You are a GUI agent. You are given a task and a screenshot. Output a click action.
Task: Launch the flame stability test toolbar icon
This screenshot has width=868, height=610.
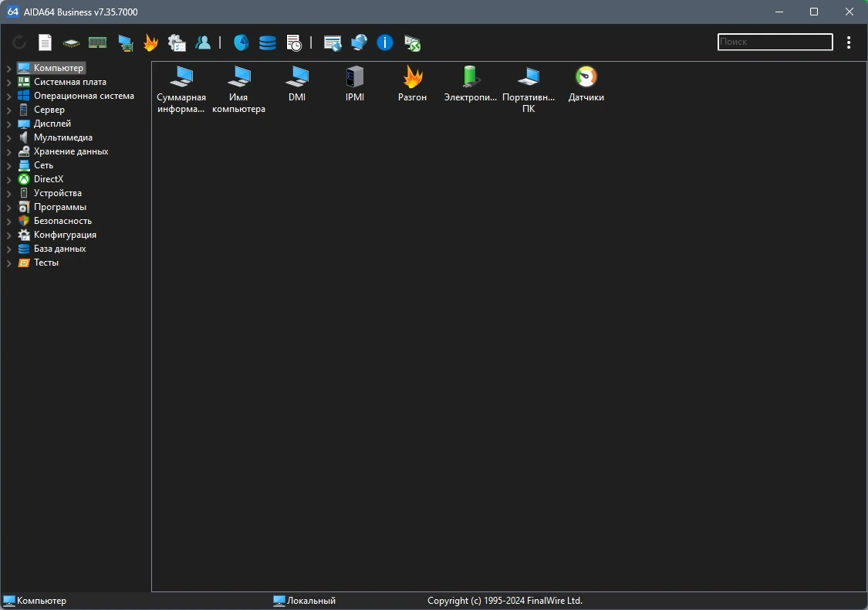tap(150, 42)
